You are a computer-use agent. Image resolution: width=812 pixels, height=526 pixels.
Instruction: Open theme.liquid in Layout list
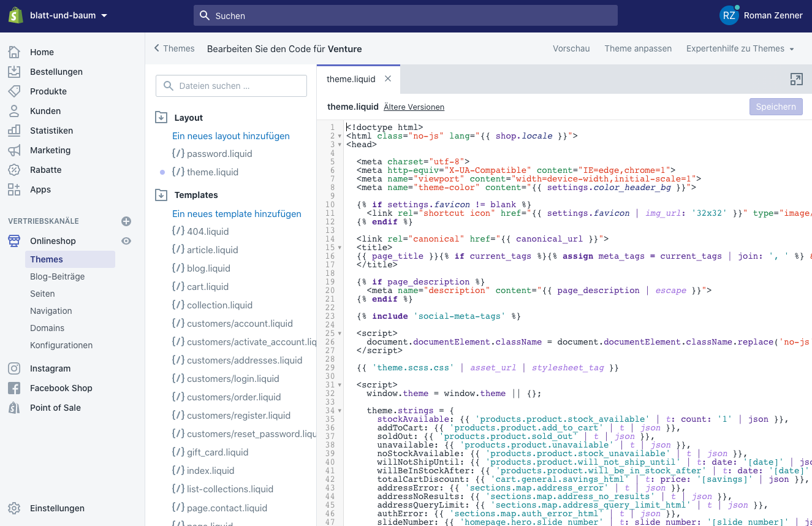click(213, 172)
